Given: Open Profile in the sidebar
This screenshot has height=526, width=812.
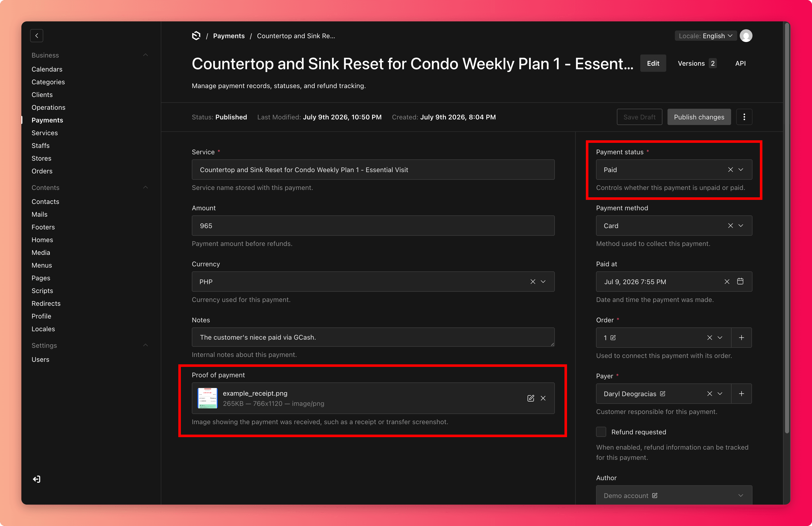Looking at the screenshot, I should 41,316.
